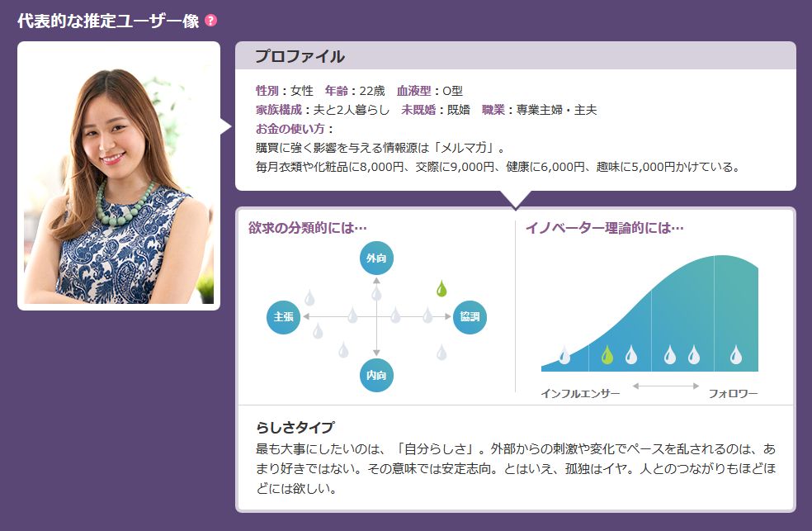Click the 外向 circle node

coord(376,258)
